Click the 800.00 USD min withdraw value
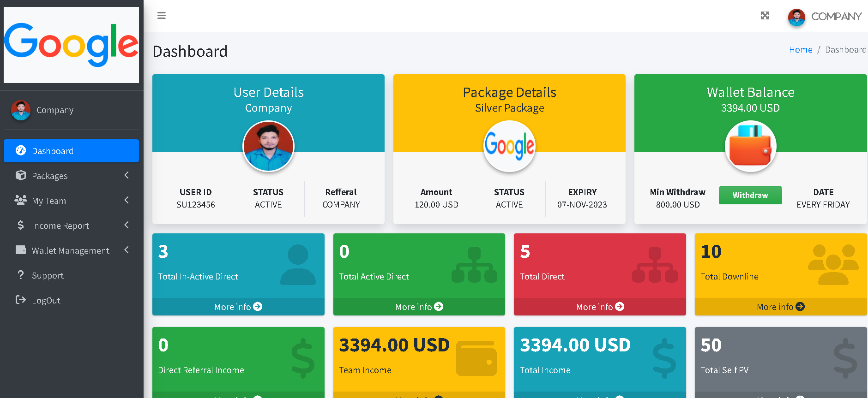 [x=678, y=204]
